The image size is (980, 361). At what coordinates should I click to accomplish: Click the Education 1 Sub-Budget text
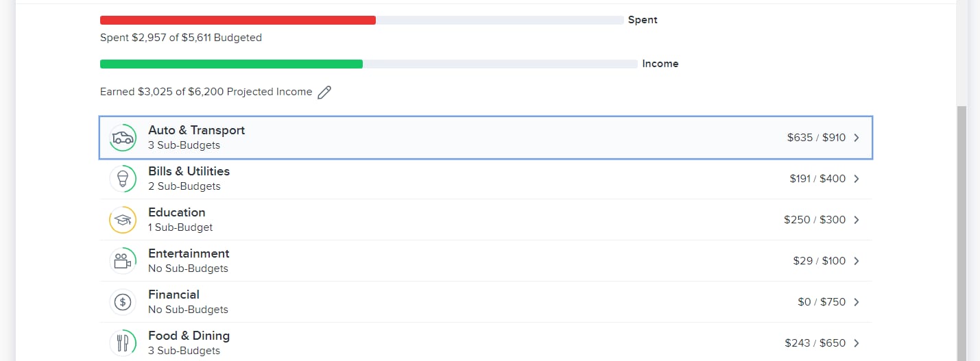point(180,227)
